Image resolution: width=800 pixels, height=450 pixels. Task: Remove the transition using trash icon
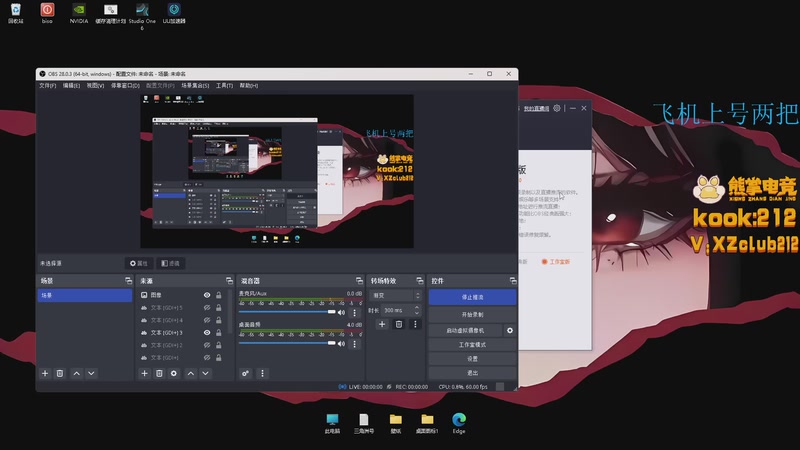click(399, 324)
